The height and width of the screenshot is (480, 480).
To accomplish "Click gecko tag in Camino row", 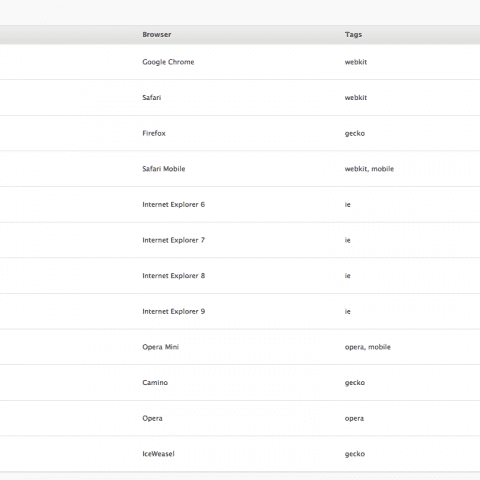I will [355, 383].
